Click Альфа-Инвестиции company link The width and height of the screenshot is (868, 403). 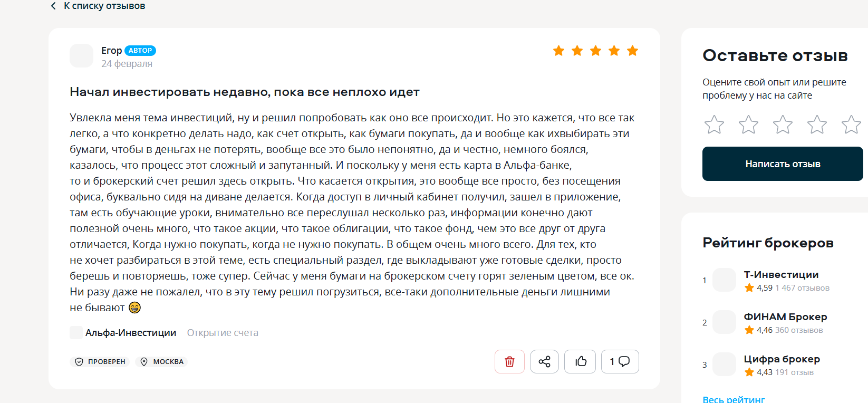click(130, 333)
